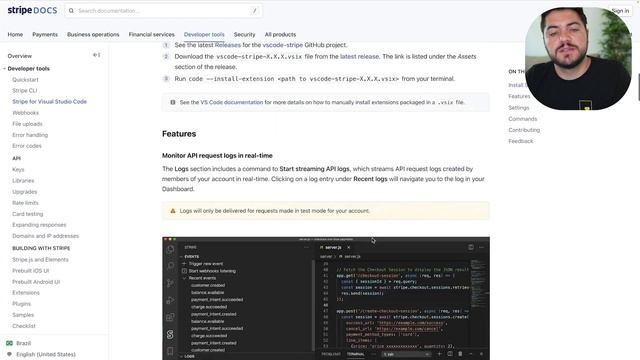Image resolution: width=640 pixels, height=360 pixels.
Task: Open Error codes in the sidebar
Action: tap(27, 146)
